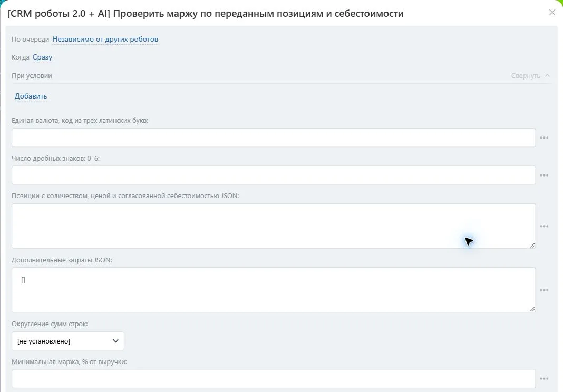Change the run time link Сразу
The width and height of the screenshot is (563, 392).
click(42, 57)
